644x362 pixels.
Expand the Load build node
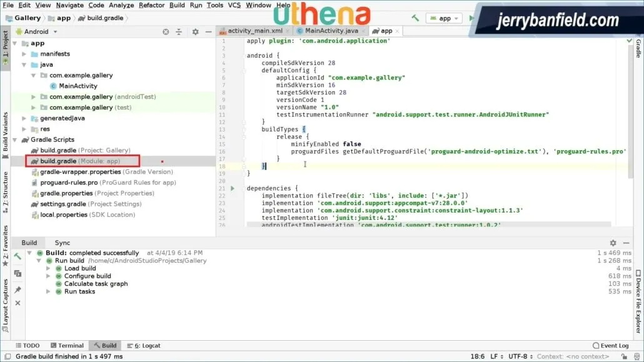[48, 268]
